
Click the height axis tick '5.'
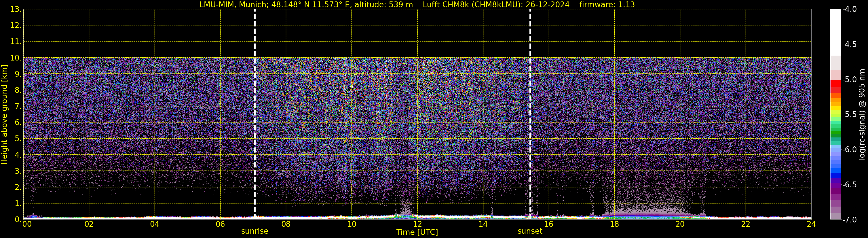(18, 139)
